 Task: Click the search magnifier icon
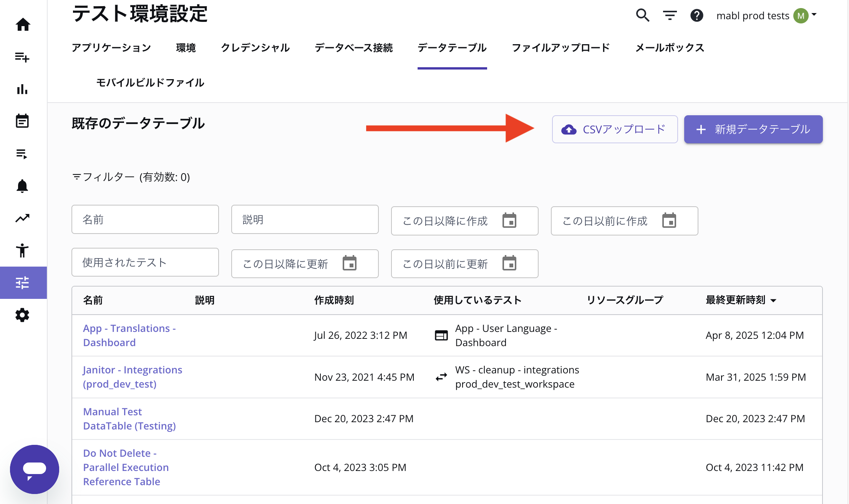click(x=642, y=15)
